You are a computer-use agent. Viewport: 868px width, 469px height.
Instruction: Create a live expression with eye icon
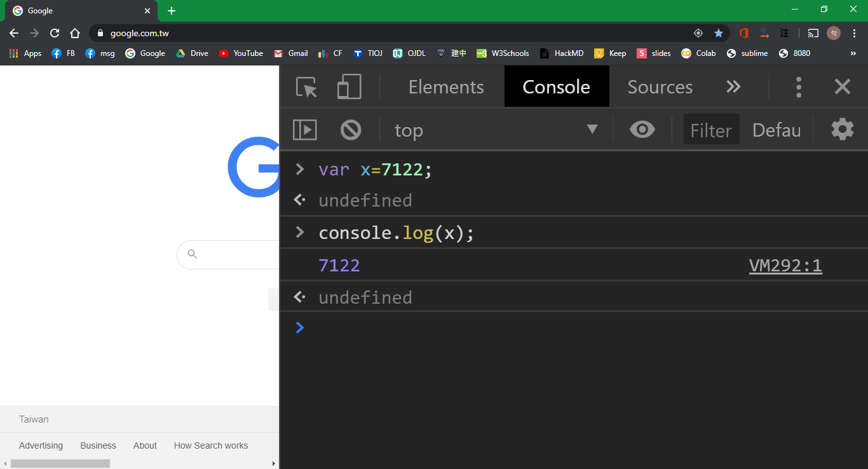tap(642, 130)
